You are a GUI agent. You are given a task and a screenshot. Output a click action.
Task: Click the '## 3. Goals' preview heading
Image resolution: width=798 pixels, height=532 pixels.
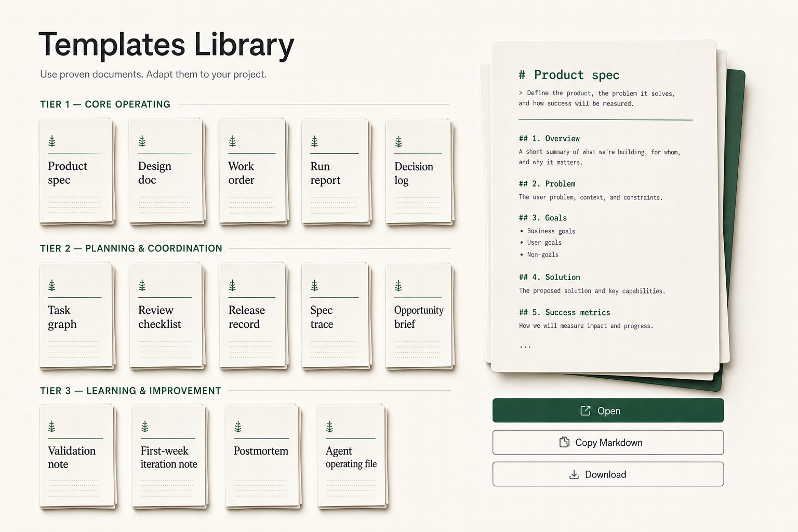pos(543,218)
